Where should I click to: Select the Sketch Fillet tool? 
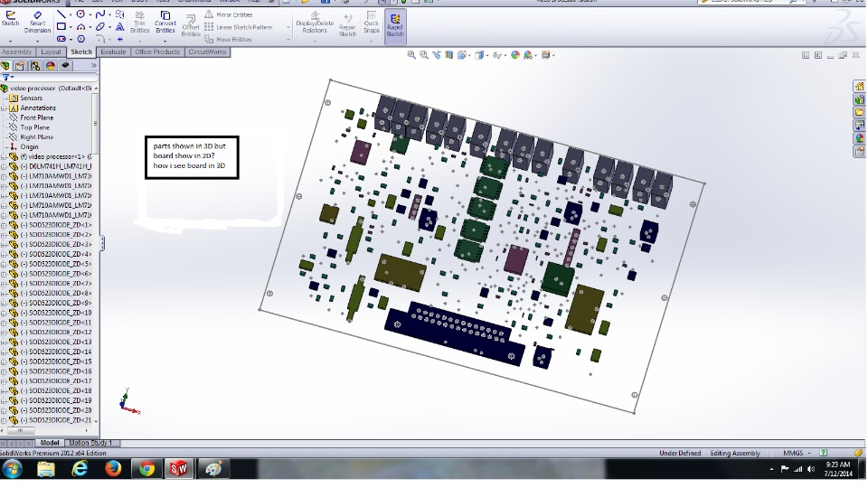[100, 39]
